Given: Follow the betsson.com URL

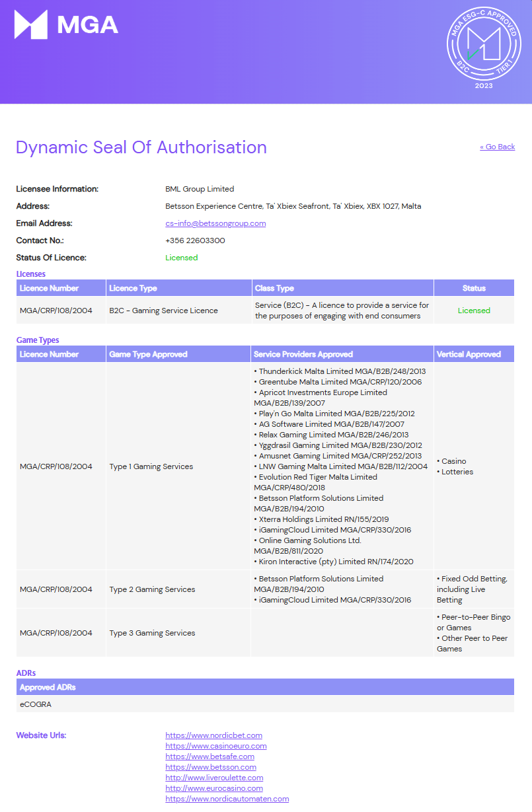Looking at the screenshot, I should (211, 767).
